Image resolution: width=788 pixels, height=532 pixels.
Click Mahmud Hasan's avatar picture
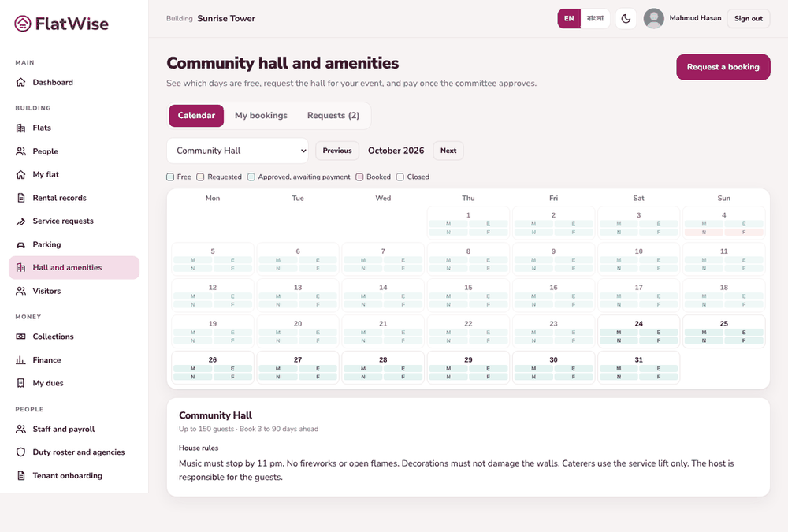pyautogui.click(x=654, y=19)
